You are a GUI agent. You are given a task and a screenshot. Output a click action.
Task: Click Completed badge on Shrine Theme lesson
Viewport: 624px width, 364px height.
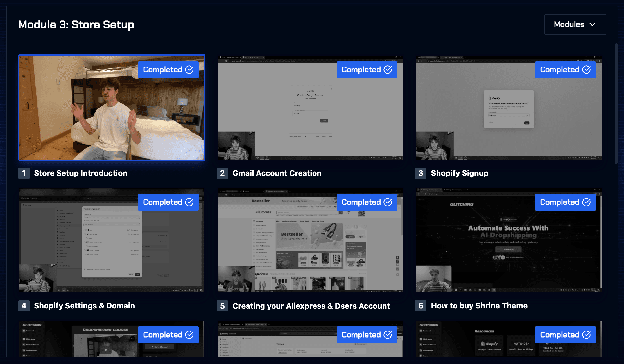tap(566, 202)
